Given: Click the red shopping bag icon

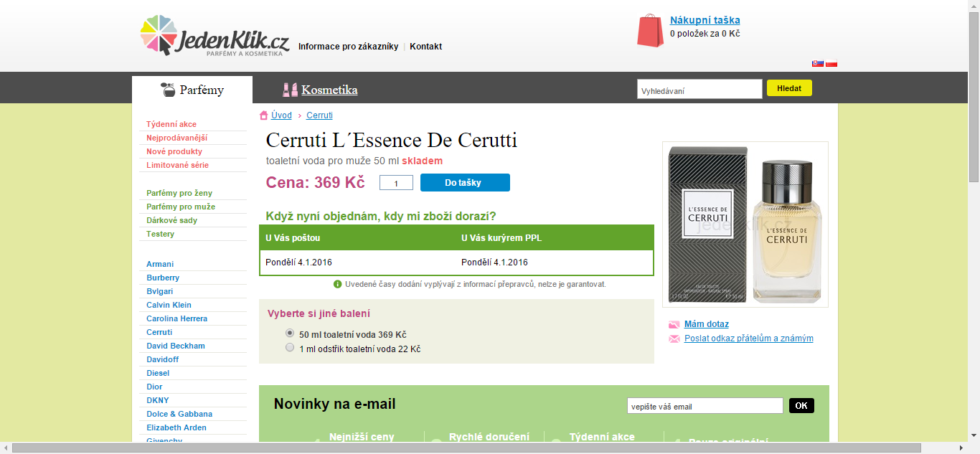Looking at the screenshot, I should point(651,31).
